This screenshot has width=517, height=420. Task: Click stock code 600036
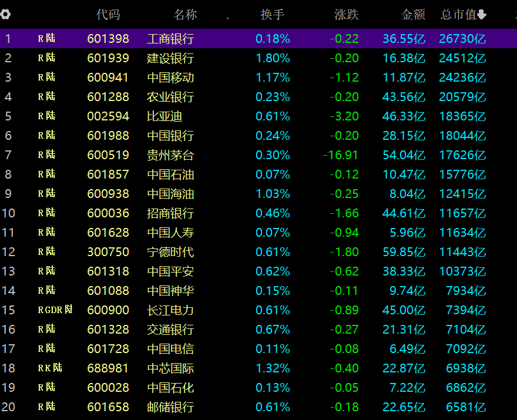pos(108,213)
